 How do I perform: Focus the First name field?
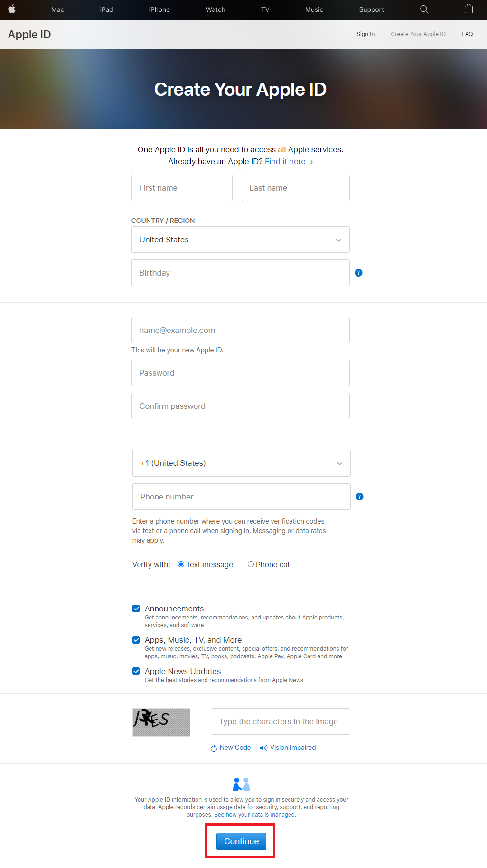coord(182,188)
